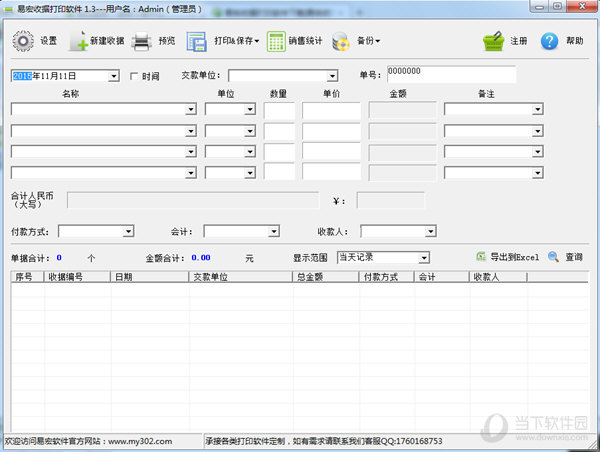
Task: Click the 单号 number input field
Action: pos(450,75)
